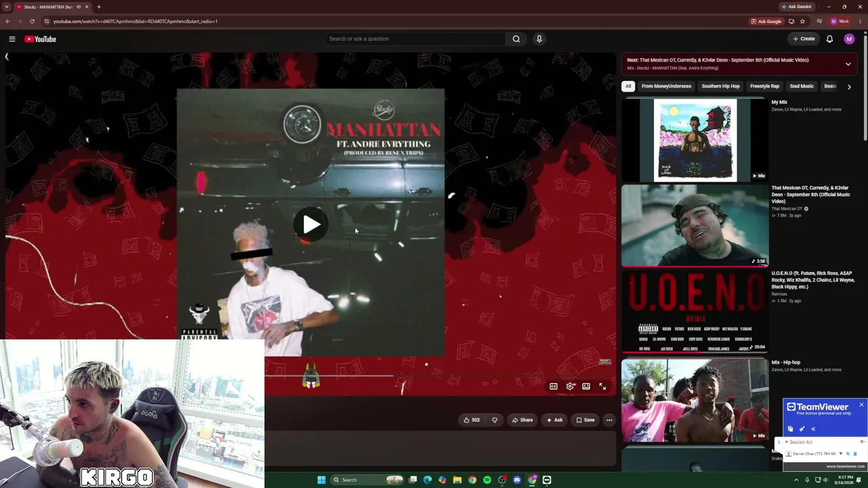Reload the page in Chrome
Image resolution: width=868 pixels, height=488 pixels.
pos(32,21)
